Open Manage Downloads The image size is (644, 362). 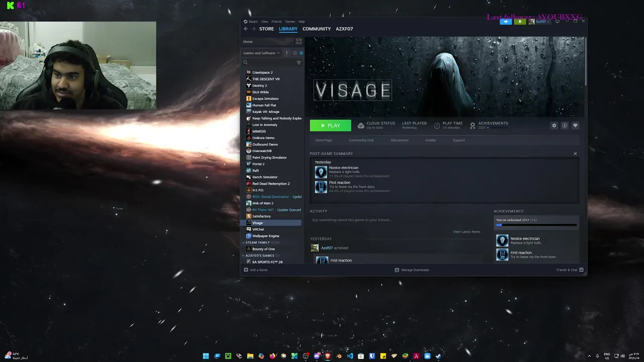tap(412, 270)
